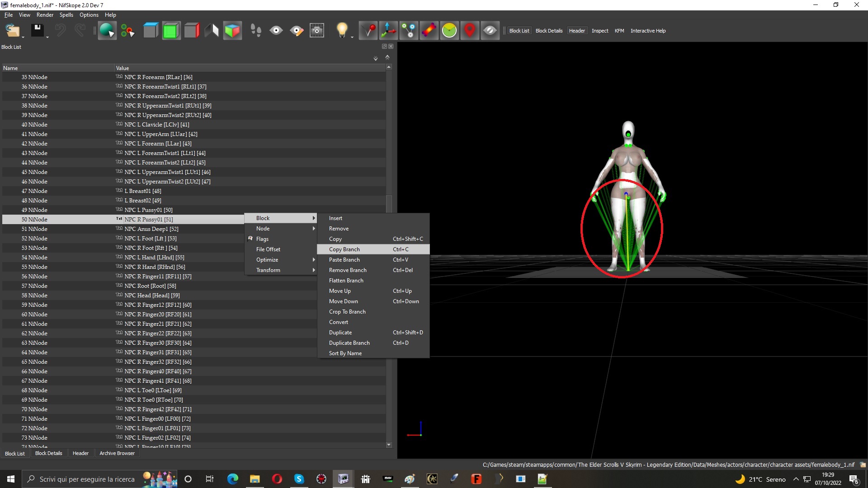Open the Spells menu
This screenshot has height=488, width=868.
(66, 15)
